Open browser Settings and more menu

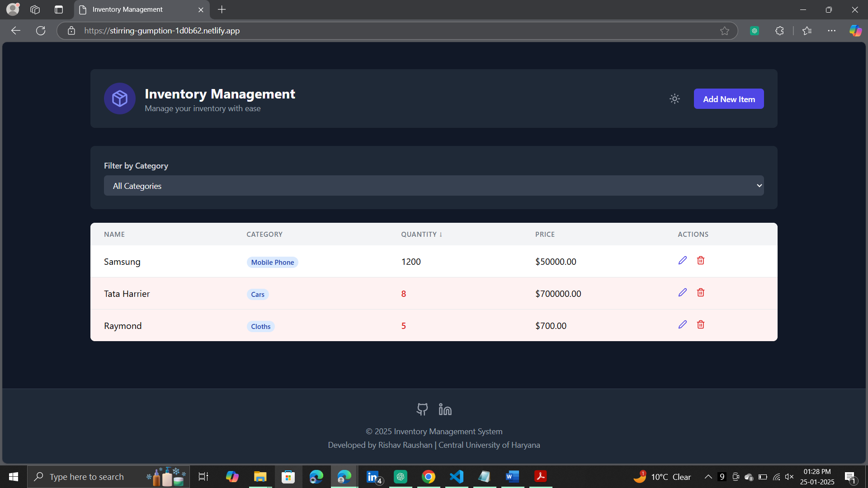pos(831,31)
